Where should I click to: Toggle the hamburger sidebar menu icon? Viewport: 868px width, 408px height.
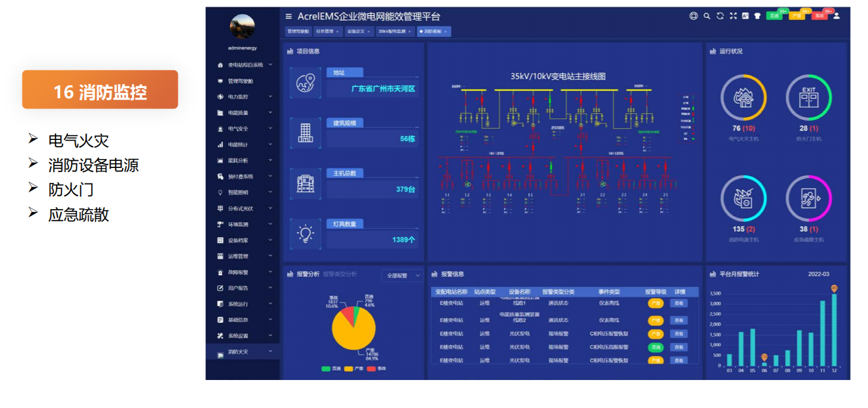point(289,17)
